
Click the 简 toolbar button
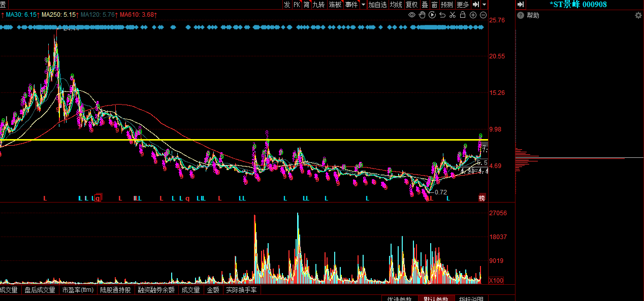pos(307,4)
